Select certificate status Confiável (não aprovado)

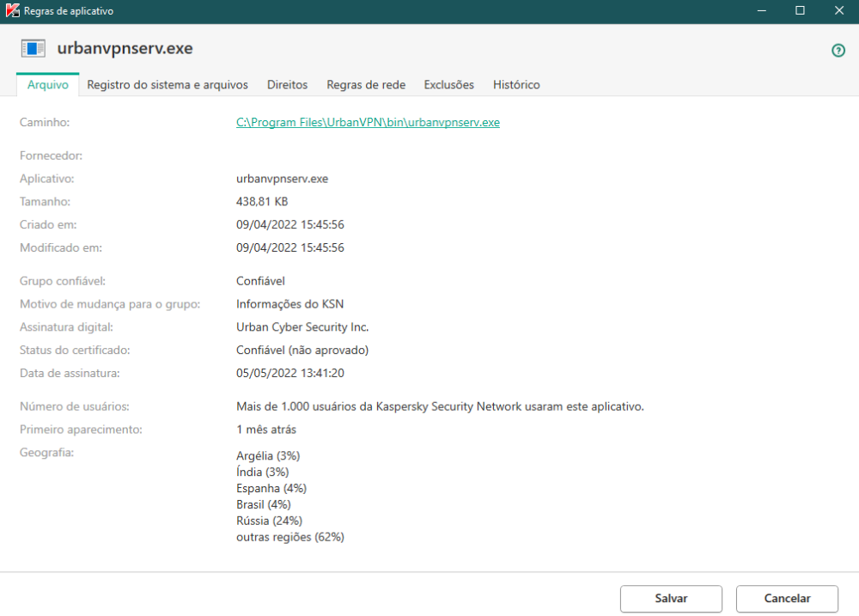pos(302,351)
